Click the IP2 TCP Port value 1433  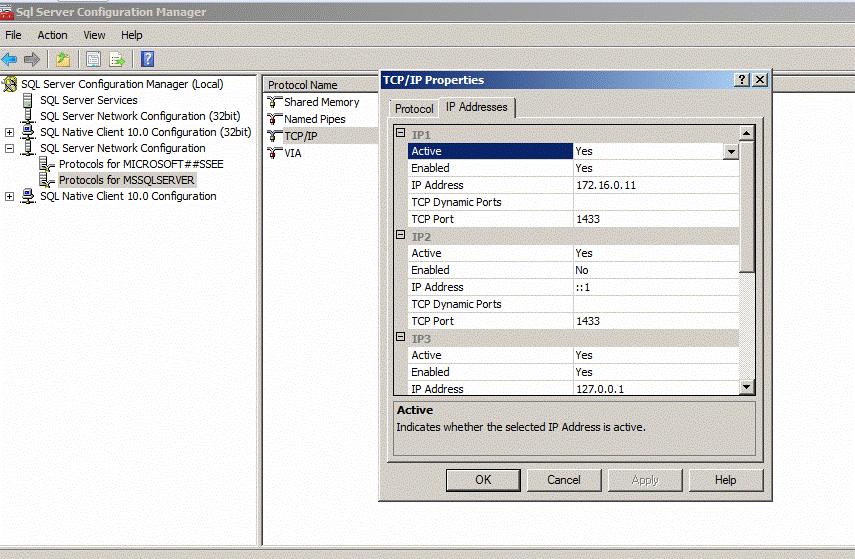click(656, 321)
